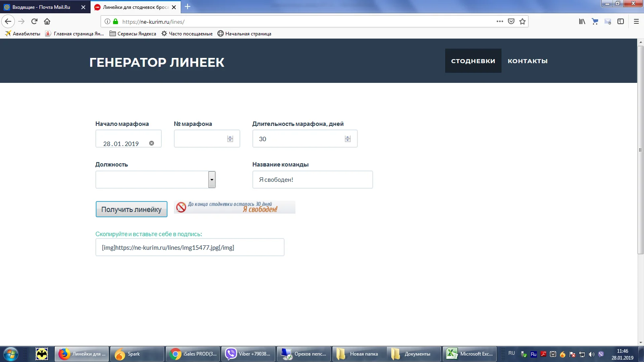Viewport: 644px width, 362px height.
Task: Open the СТОДНЕВКИ menu item
Action: (473, 61)
